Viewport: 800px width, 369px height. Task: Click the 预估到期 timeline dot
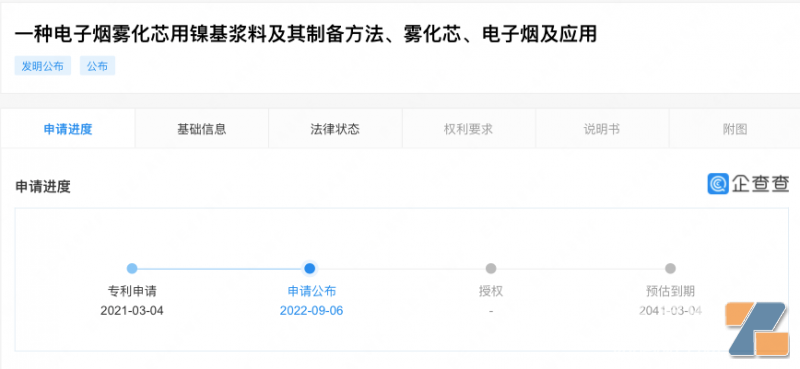670,268
